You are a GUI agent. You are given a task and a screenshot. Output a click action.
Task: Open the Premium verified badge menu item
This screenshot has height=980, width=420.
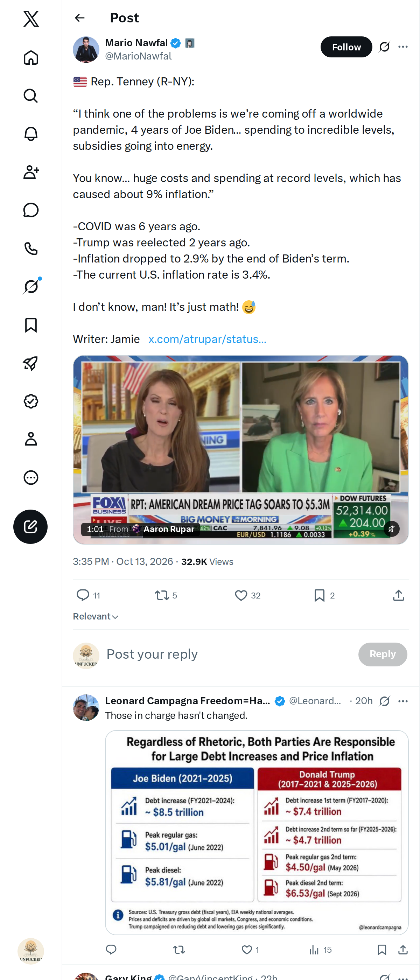(x=31, y=401)
